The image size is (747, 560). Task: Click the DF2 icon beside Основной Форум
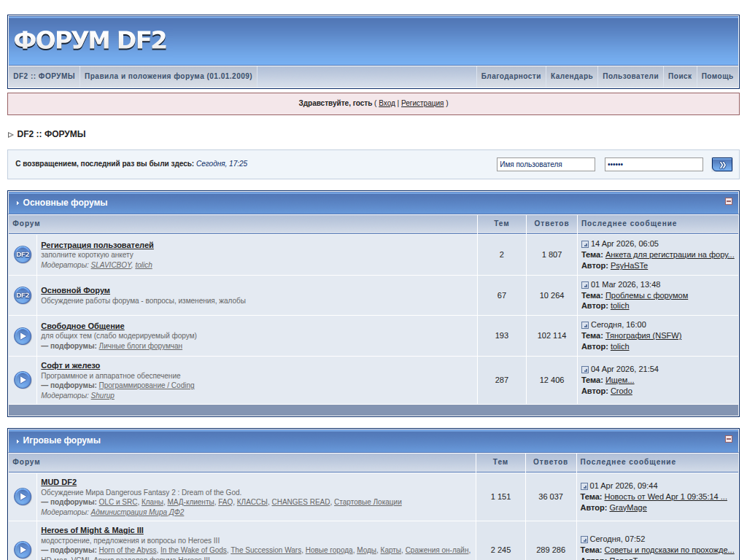23,295
